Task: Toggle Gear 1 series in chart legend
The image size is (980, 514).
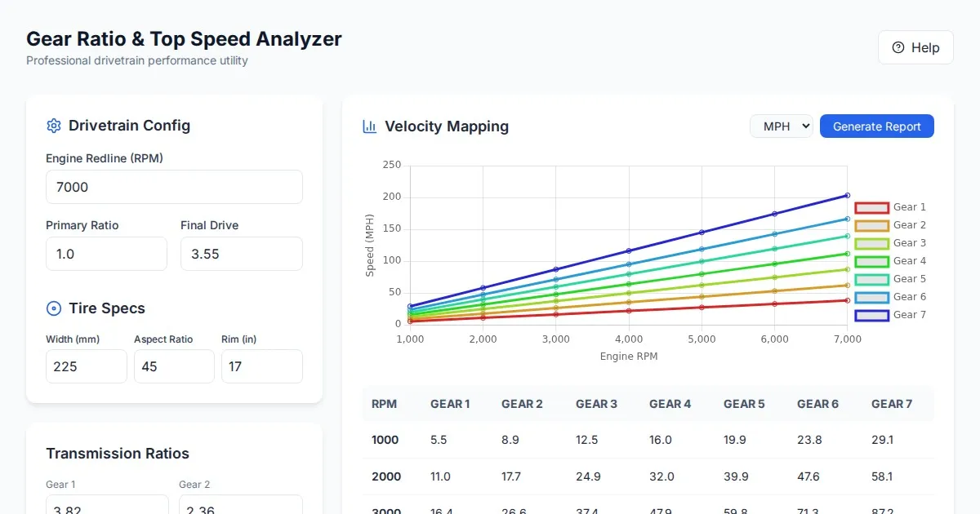Action: [890, 207]
